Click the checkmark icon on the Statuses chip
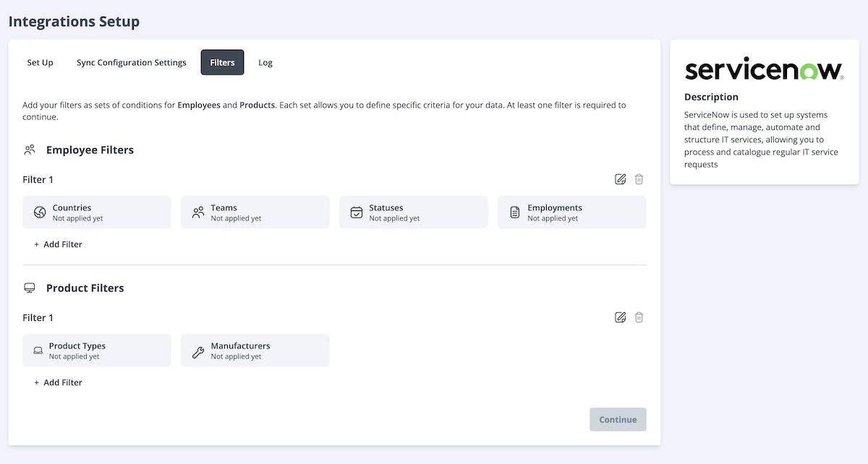868x464 pixels. (356, 212)
